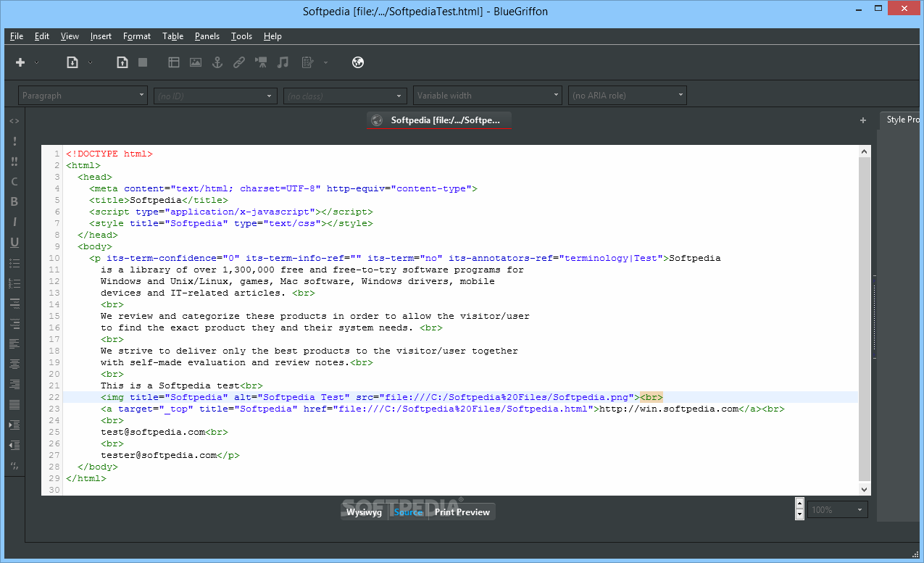The image size is (924, 563).
Task: Click source editor scrollbar up arrow
Action: coord(864,151)
